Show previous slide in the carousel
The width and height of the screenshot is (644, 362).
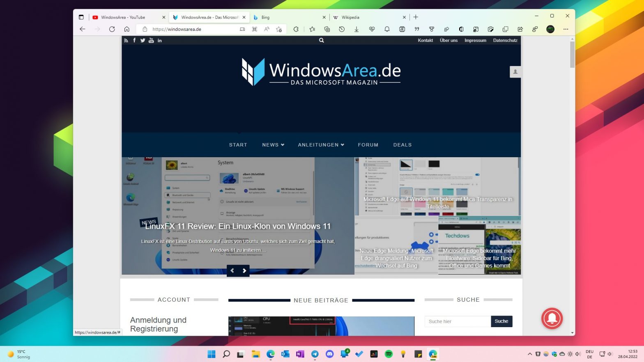232,271
